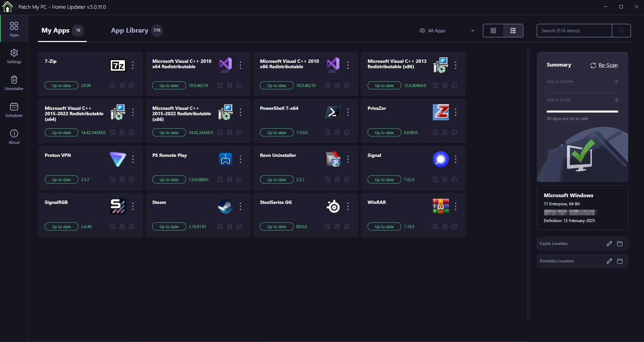Click the Signal app logo
The width and height of the screenshot is (644, 342).
click(x=441, y=159)
